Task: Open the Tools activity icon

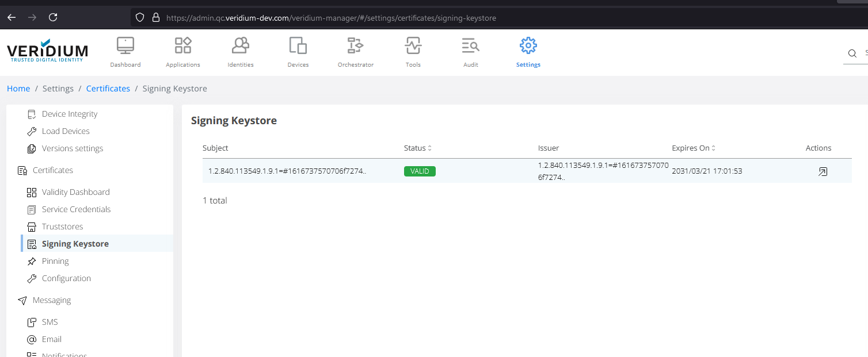Action: point(413,45)
